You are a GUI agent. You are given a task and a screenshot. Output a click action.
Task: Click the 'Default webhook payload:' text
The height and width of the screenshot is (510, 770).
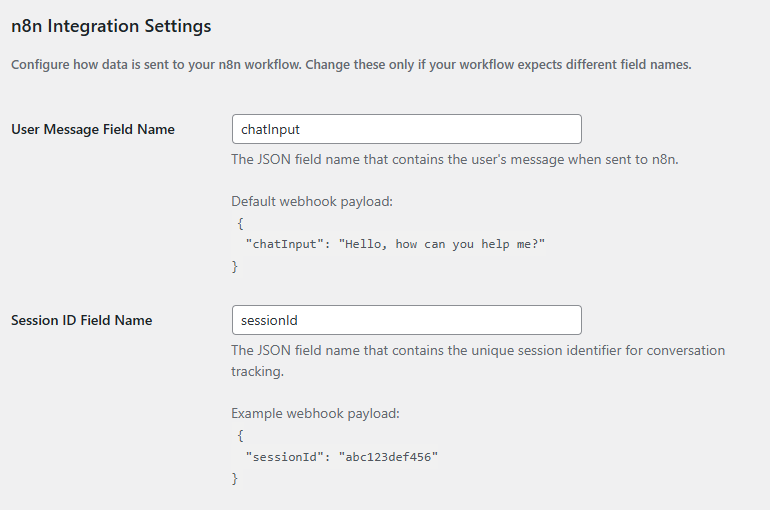click(x=312, y=201)
